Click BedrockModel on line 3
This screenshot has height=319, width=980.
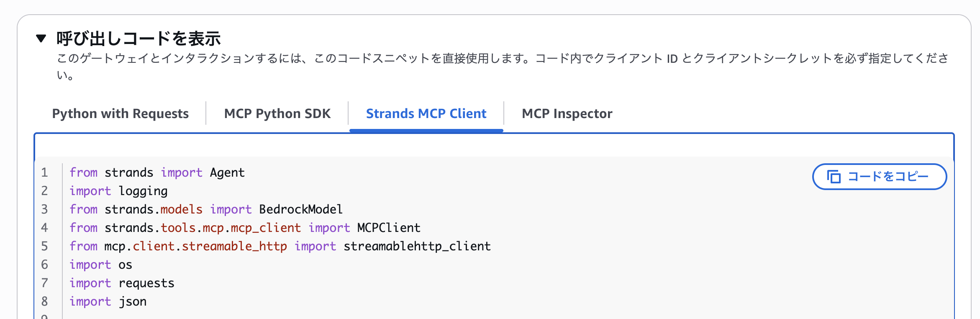pos(301,209)
